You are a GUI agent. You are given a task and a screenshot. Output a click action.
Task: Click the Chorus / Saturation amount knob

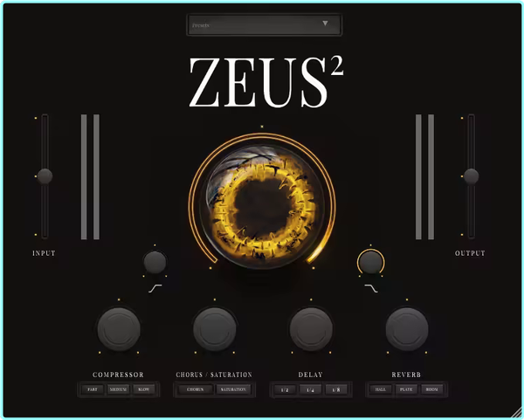215,329
